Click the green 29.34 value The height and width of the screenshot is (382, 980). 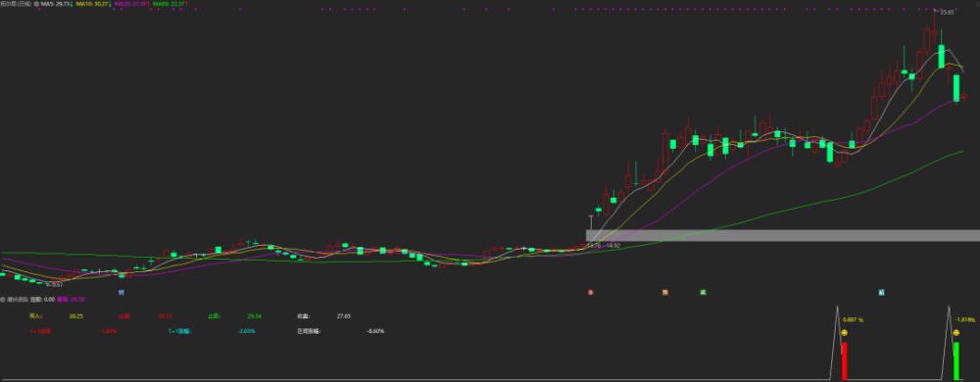(255, 316)
